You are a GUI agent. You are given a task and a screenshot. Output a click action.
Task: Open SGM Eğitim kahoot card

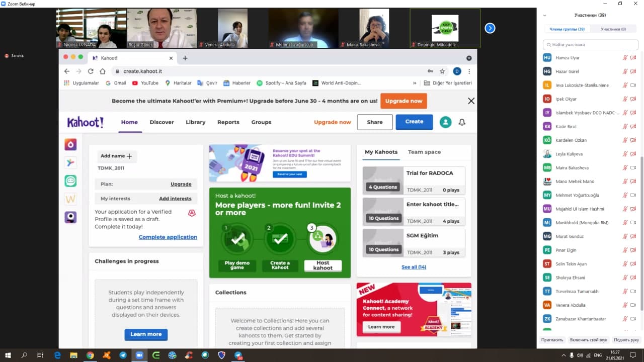pos(414,243)
